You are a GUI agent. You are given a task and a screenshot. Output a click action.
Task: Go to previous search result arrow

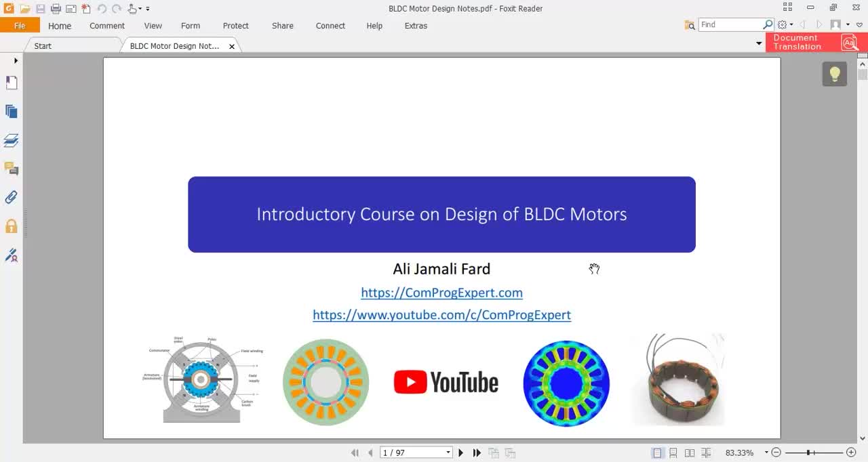click(804, 25)
